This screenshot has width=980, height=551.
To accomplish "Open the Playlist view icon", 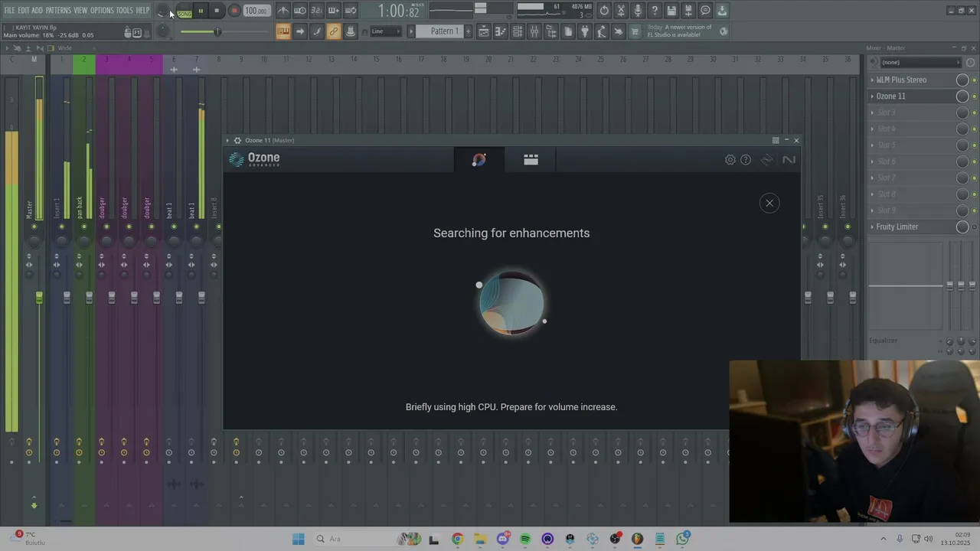I will [484, 31].
